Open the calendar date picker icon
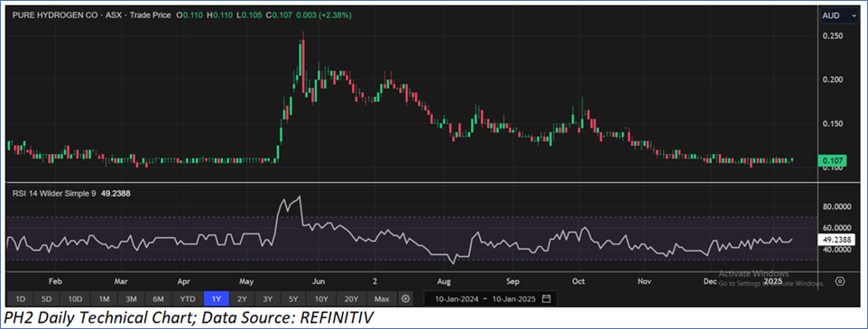868x329 pixels. click(x=547, y=299)
